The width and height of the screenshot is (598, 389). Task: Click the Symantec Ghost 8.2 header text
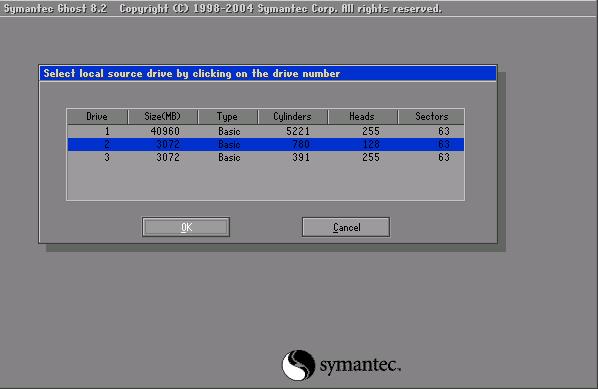[x=55, y=8]
